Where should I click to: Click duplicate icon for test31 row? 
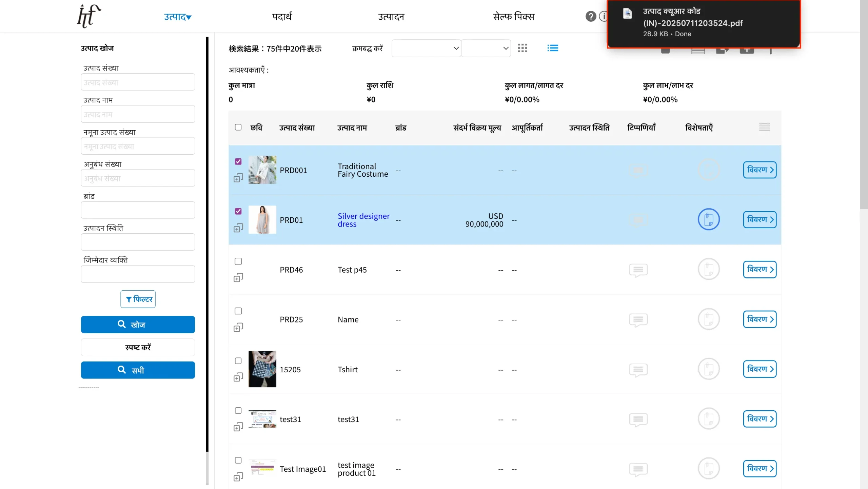pyautogui.click(x=238, y=427)
